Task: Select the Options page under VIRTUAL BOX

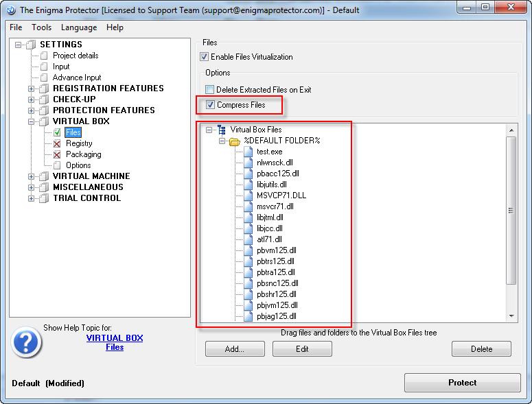Action: (78, 165)
